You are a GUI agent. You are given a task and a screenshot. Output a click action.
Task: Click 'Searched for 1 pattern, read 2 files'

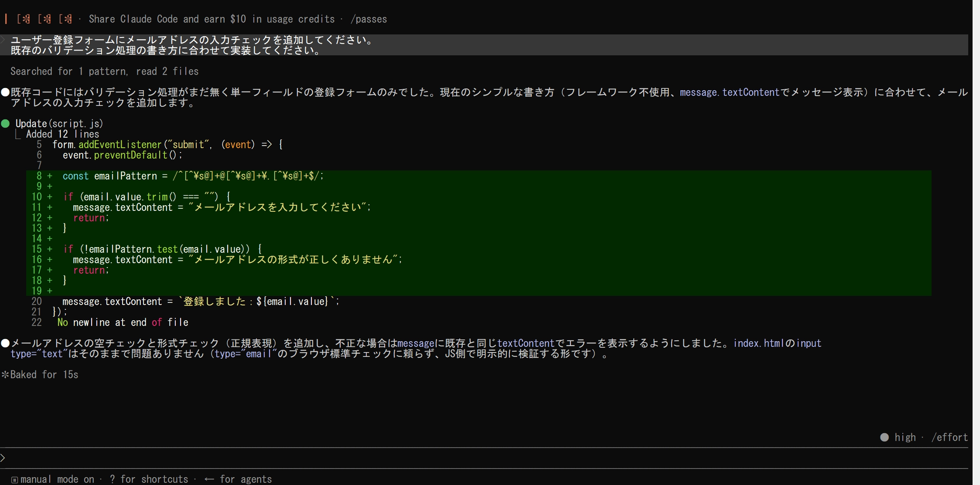coord(104,71)
